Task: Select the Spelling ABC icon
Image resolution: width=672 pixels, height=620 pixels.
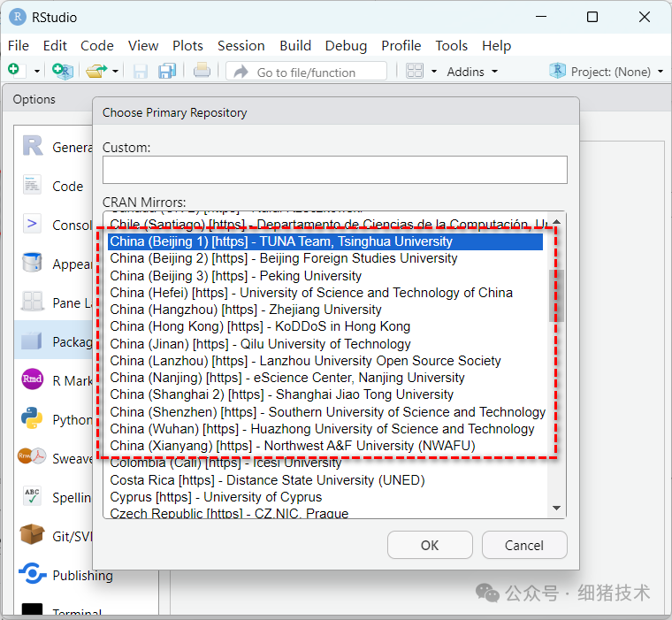Action: (32, 496)
